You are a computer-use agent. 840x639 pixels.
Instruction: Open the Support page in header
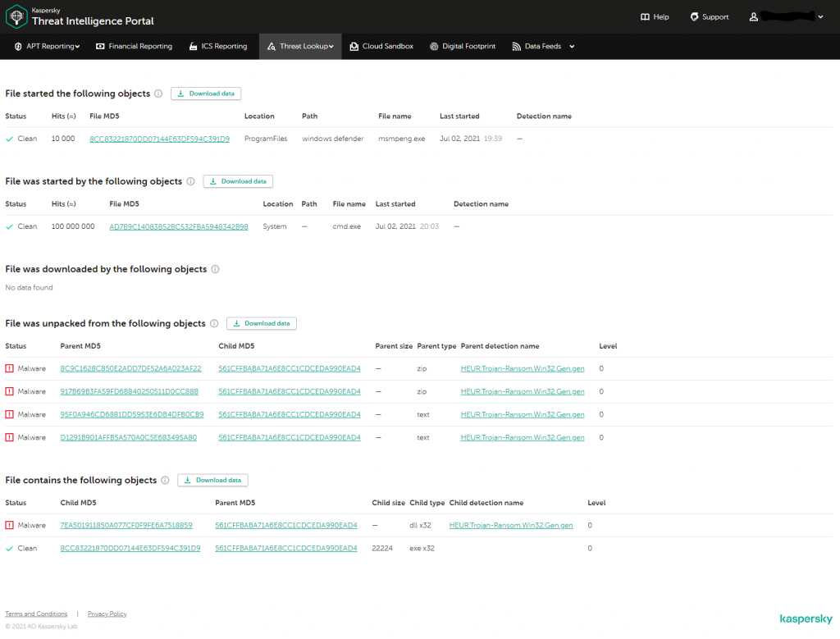click(709, 17)
